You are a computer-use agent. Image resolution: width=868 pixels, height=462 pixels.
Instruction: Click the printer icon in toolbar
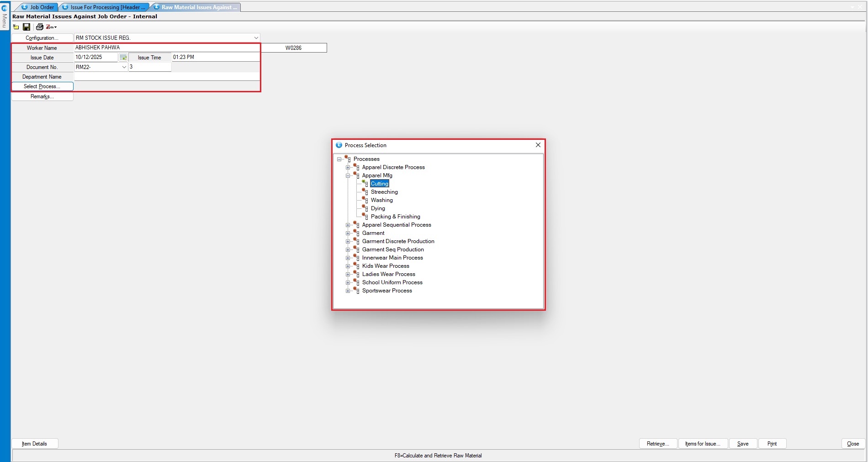tap(40, 27)
